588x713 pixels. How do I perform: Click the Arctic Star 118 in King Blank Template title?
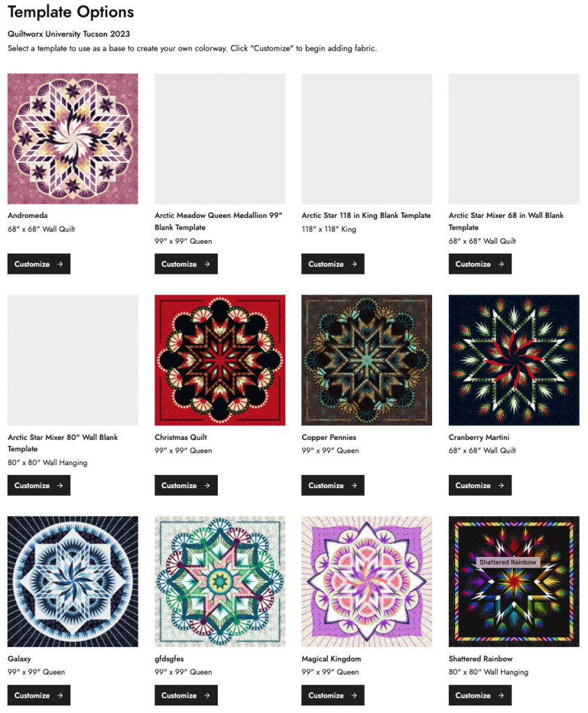coord(366,216)
